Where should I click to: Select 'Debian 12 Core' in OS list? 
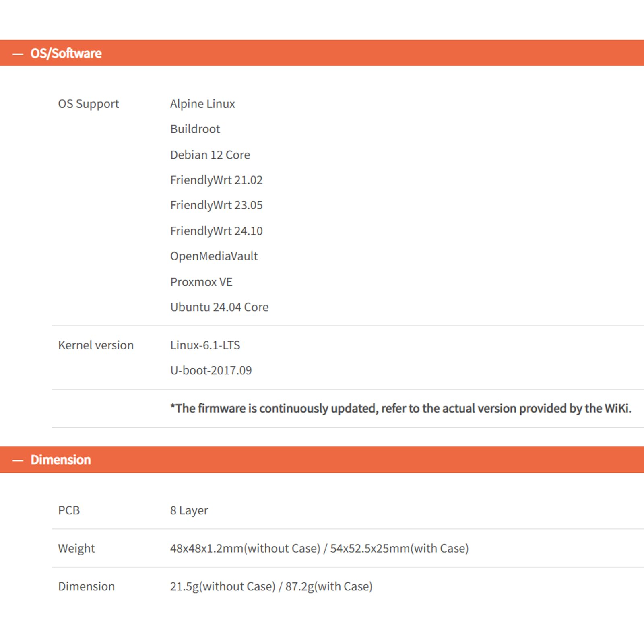point(210,155)
